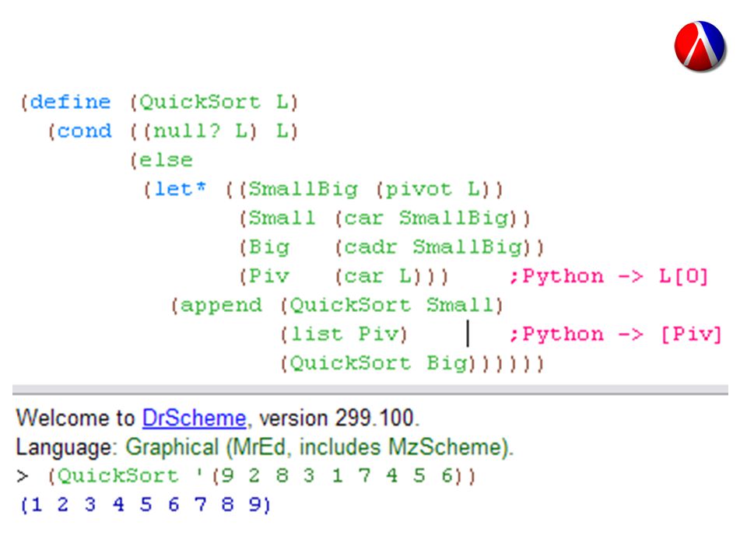This screenshot has height=560, width=747.
Task: Click the 'let*' keyword
Action: coord(181,189)
